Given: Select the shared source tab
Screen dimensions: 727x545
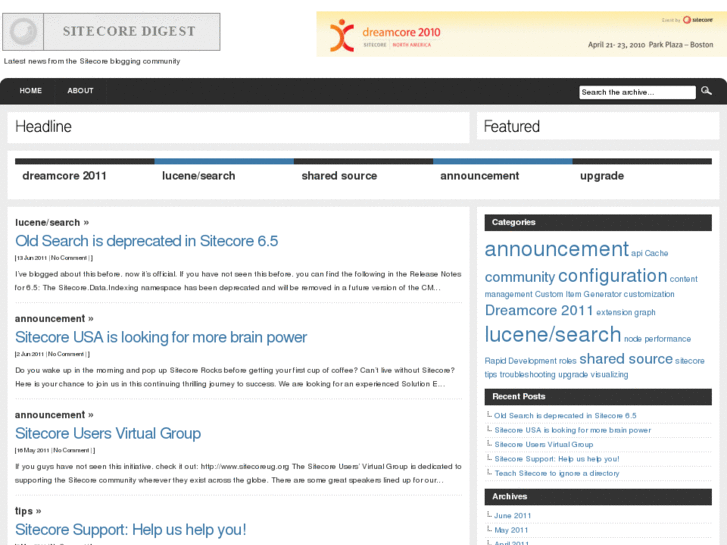Looking at the screenshot, I should [339, 176].
